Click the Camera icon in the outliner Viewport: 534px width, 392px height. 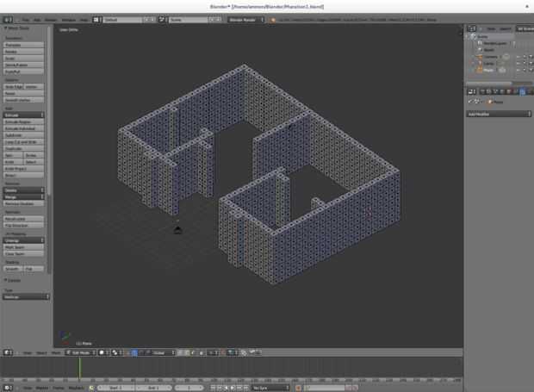[480, 57]
